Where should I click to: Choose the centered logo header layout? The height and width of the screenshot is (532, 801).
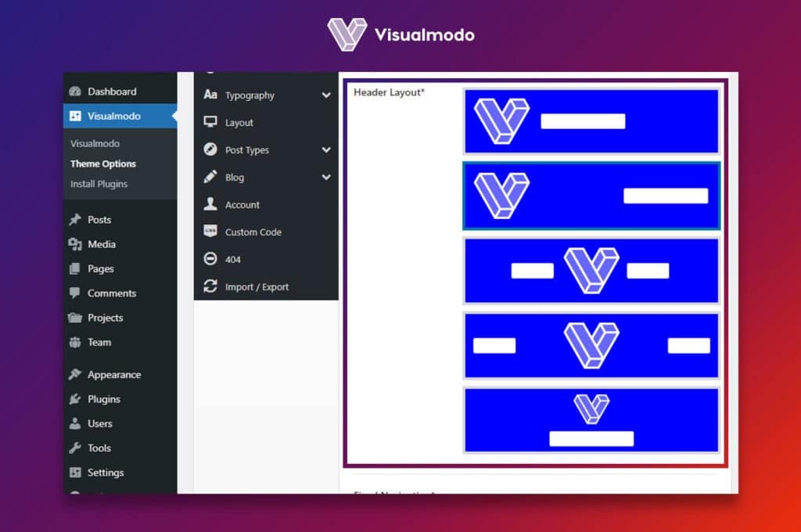[591, 270]
